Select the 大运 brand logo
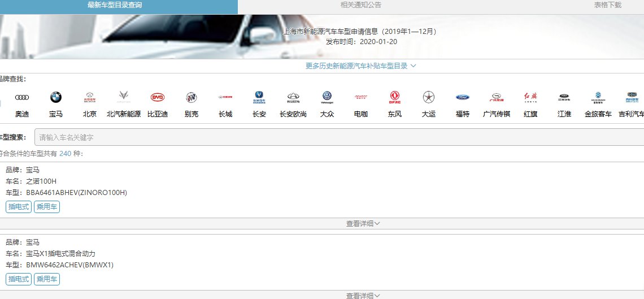 pyautogui.click(x=429, y=97)
